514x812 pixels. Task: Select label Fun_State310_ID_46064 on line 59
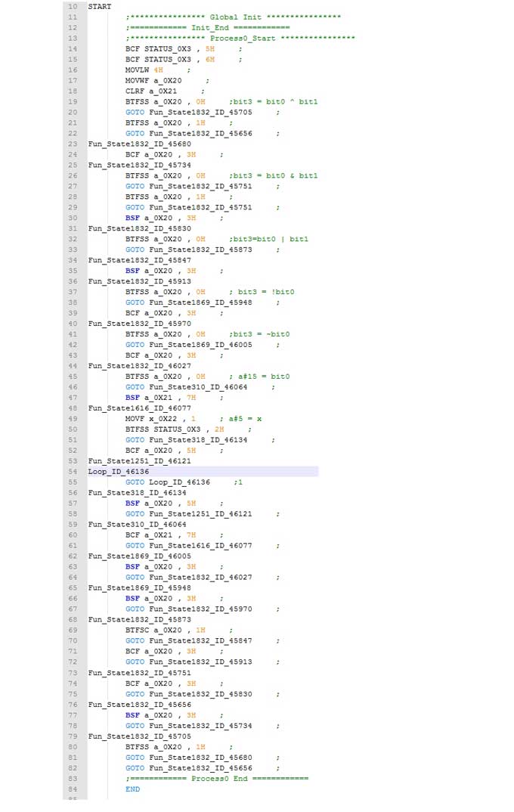(x=137, y=525)
